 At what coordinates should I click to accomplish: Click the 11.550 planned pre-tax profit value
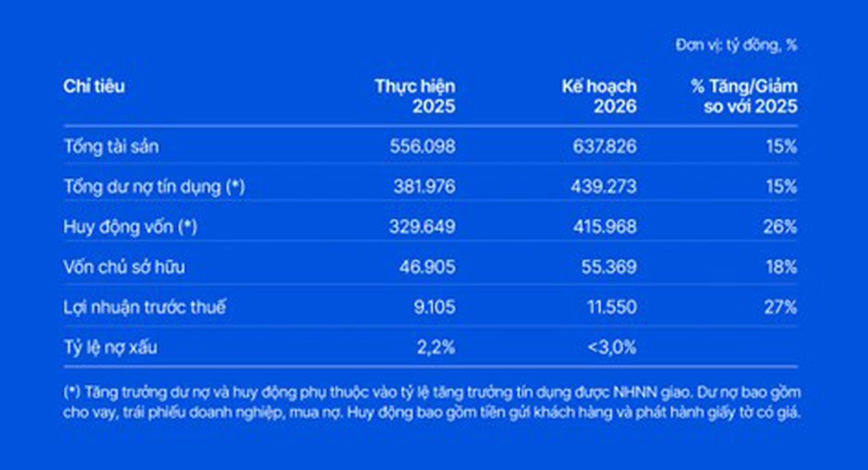(x=612, y=307)
